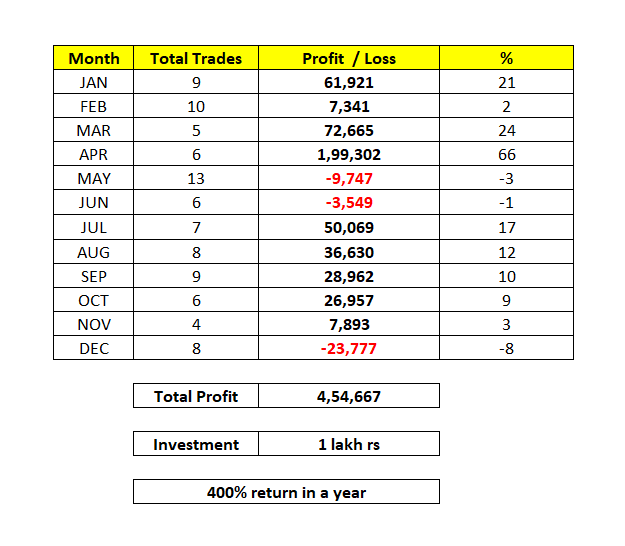The height and width of the screenshot is (546, 625).
Task: Select the % column header cell
Action: (x=505, y=58)
